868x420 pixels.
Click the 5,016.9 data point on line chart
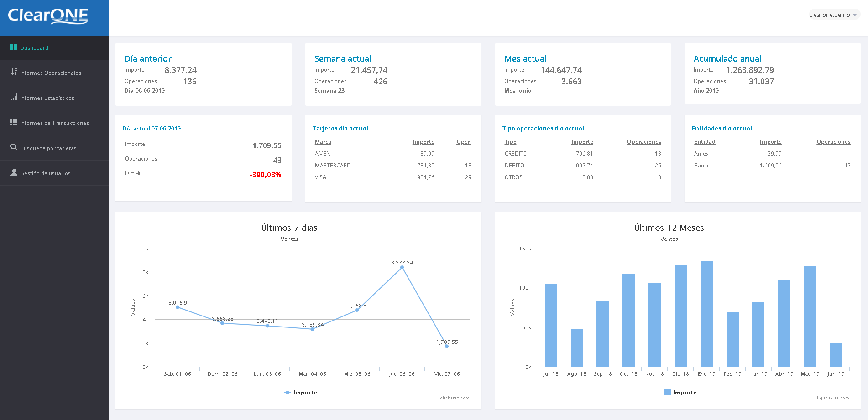tap(178, 307)
